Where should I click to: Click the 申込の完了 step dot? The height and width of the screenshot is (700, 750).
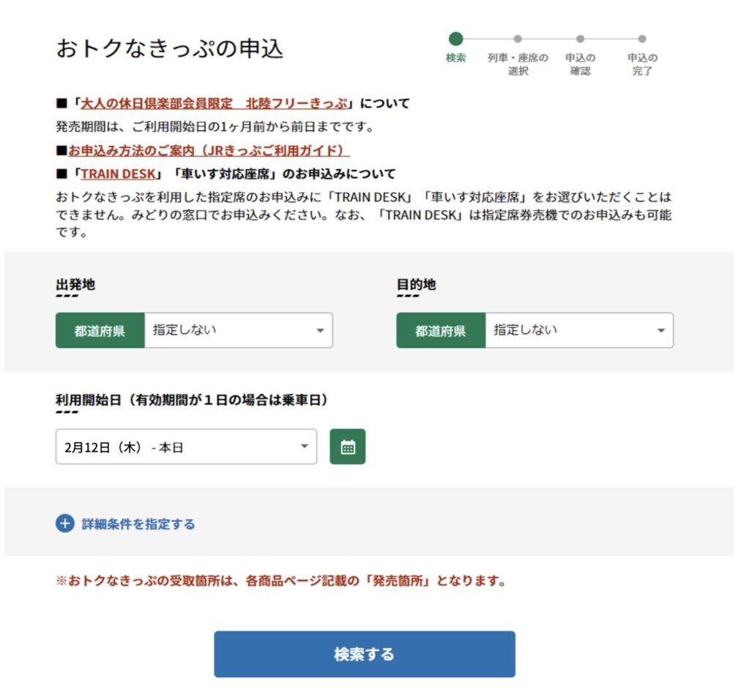(642, 39)
